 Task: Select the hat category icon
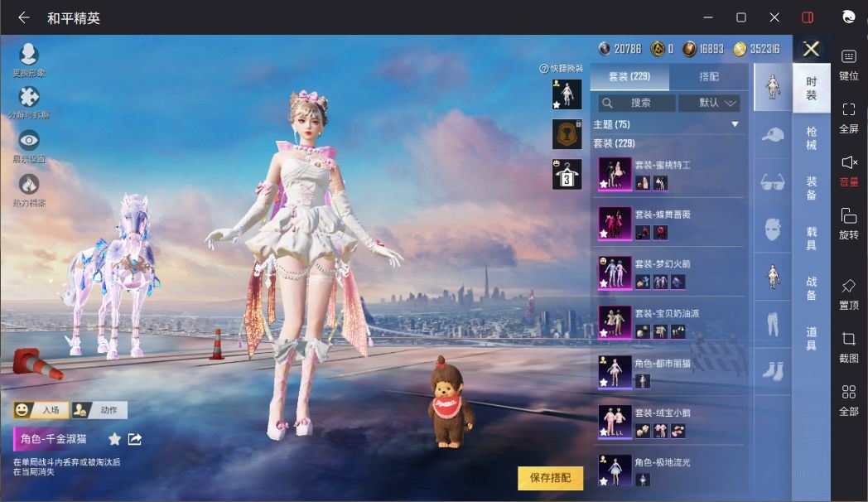[772, 134]
